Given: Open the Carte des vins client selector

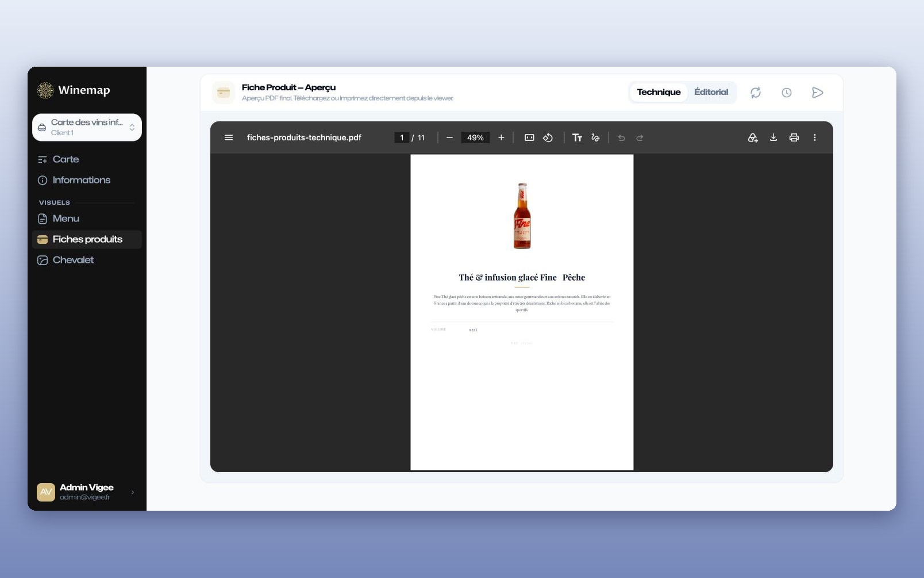Looking at the screenshot, I should (x=87, y=127).
